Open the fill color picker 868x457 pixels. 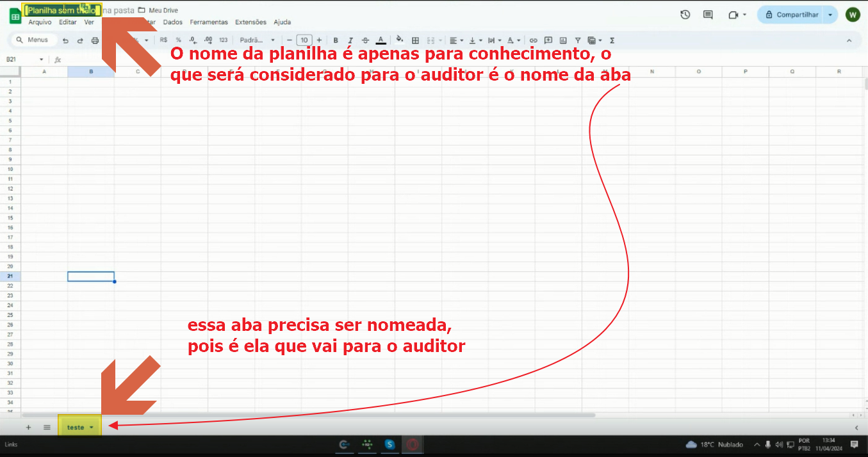tap(400, 40)
